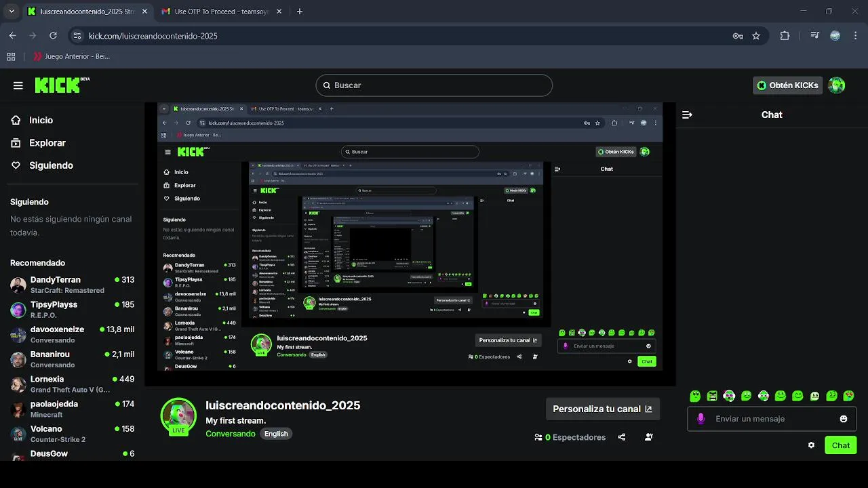Open the password key icon in the address bar
The height and width of the screenshot is (488, 868).
tap(738, 36)
